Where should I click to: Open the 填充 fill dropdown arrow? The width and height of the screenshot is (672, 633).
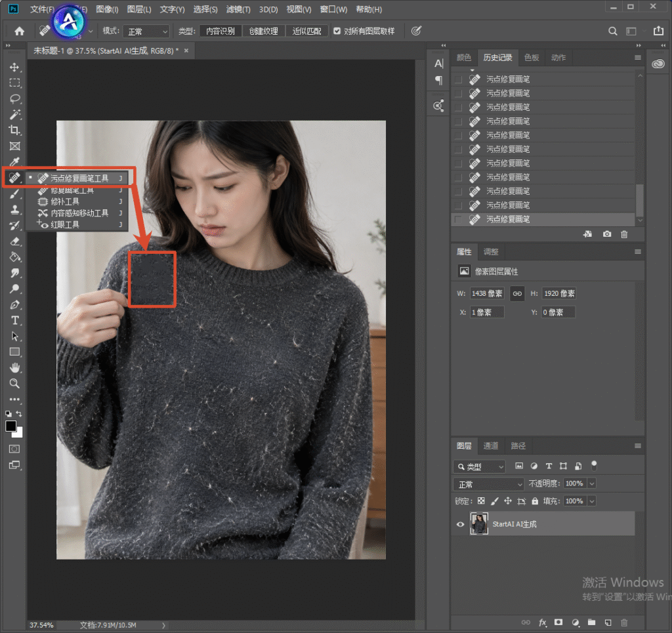[592, 501]
